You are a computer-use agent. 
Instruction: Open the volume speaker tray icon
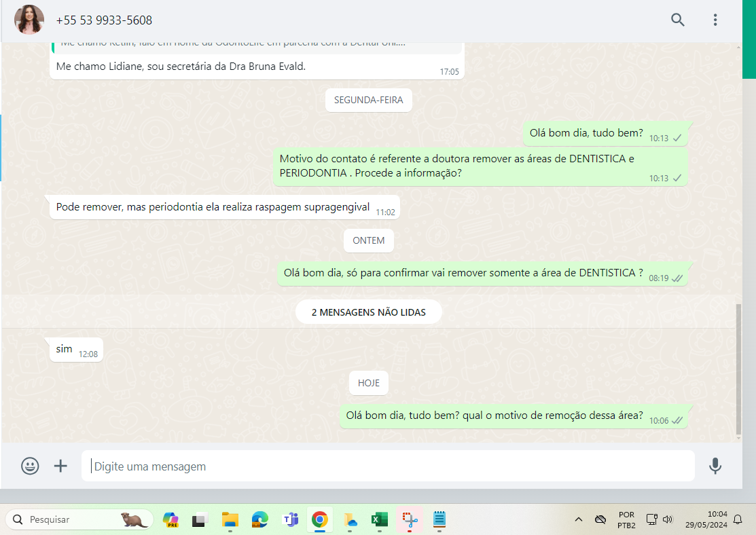click(x=668, y=519)
